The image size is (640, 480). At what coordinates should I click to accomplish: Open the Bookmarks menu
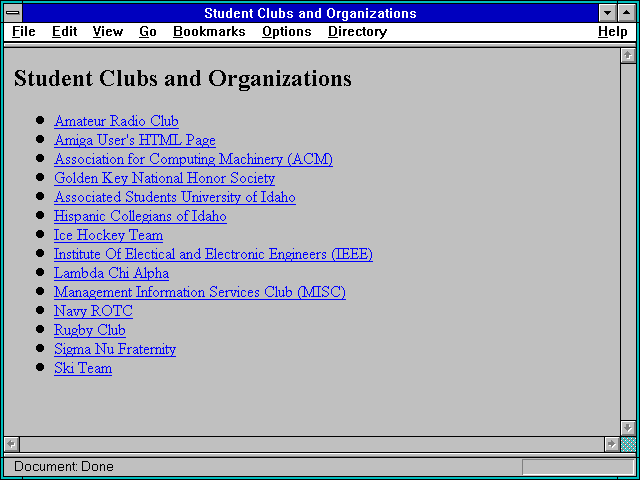[x=209, y=32]
